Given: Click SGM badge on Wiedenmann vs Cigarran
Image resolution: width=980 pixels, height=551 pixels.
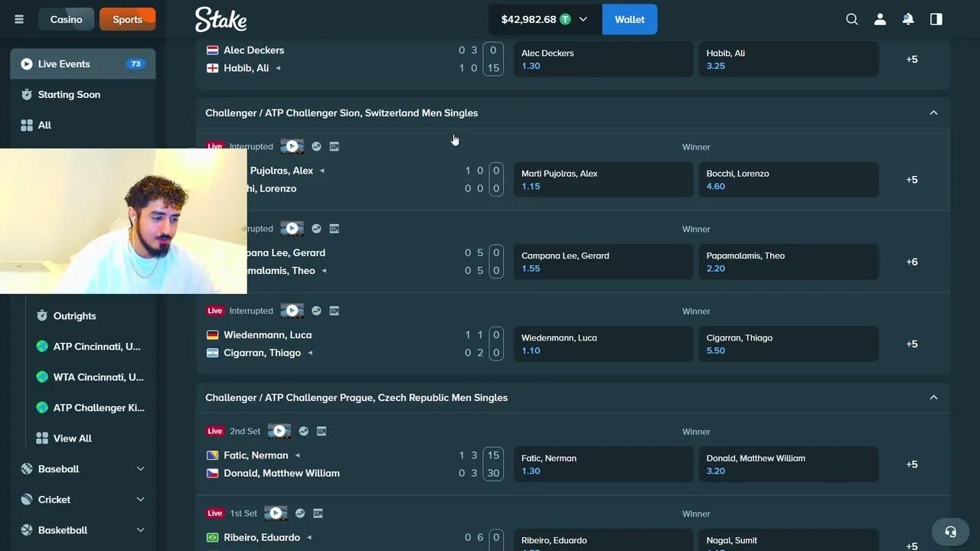Looking at the screenshot, I should (335, 311).
